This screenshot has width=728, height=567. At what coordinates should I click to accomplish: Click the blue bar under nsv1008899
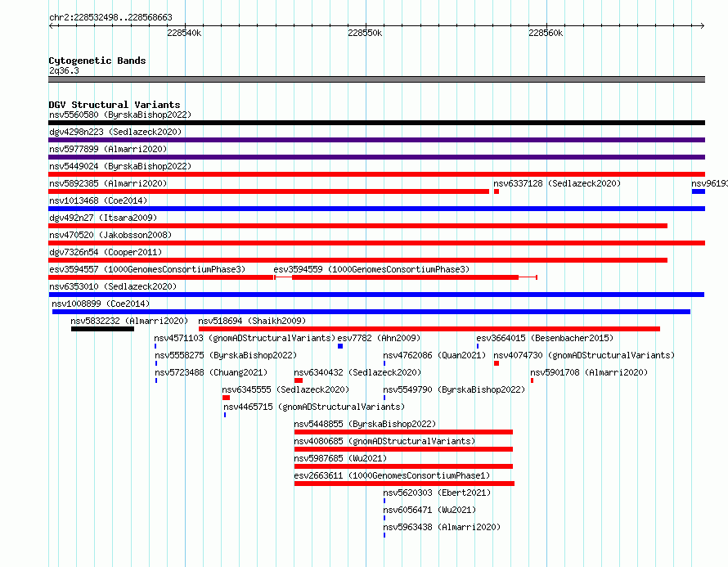click(371, 312)
